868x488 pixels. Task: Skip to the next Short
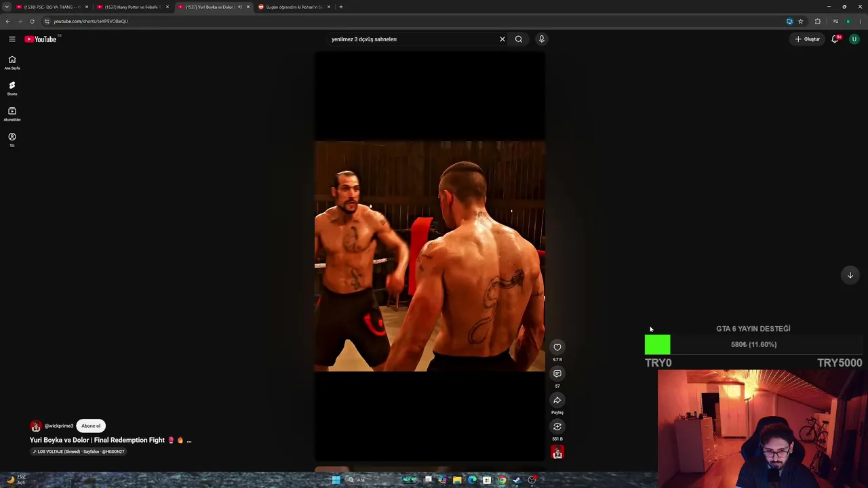point(850,275)
